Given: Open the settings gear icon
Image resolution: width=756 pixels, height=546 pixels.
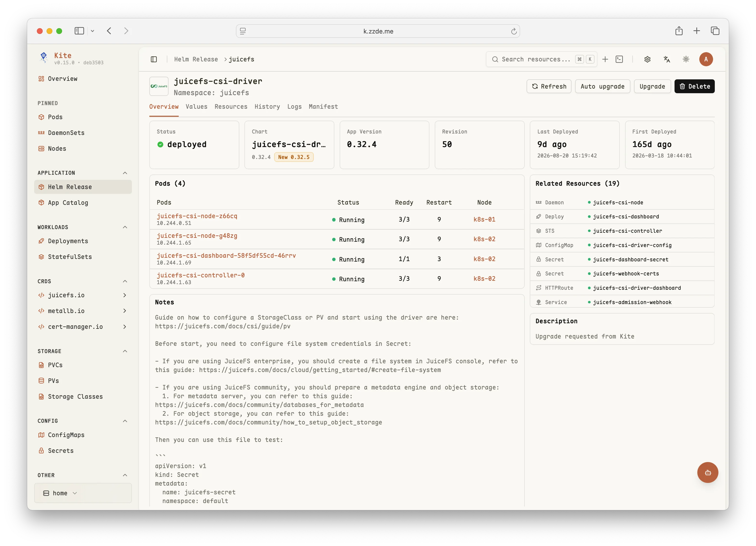Looking at the screenshot, I should coord(647,59).
